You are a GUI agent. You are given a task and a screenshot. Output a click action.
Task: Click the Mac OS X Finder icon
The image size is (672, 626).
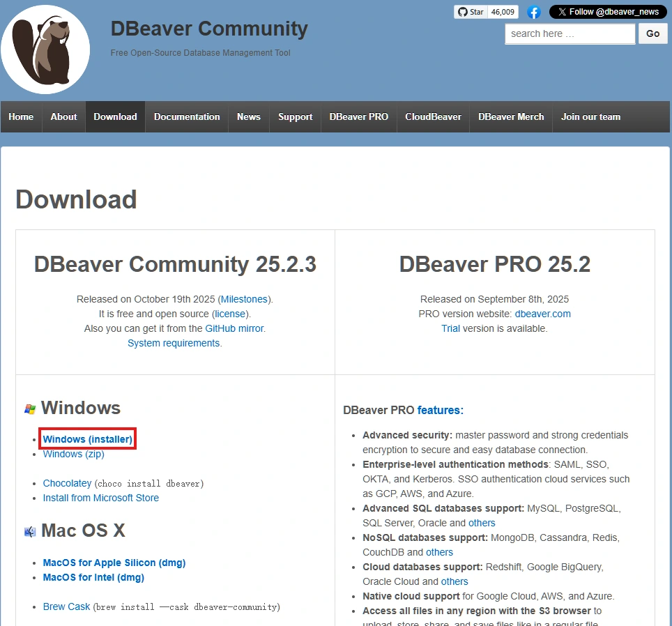click(30, 532)
